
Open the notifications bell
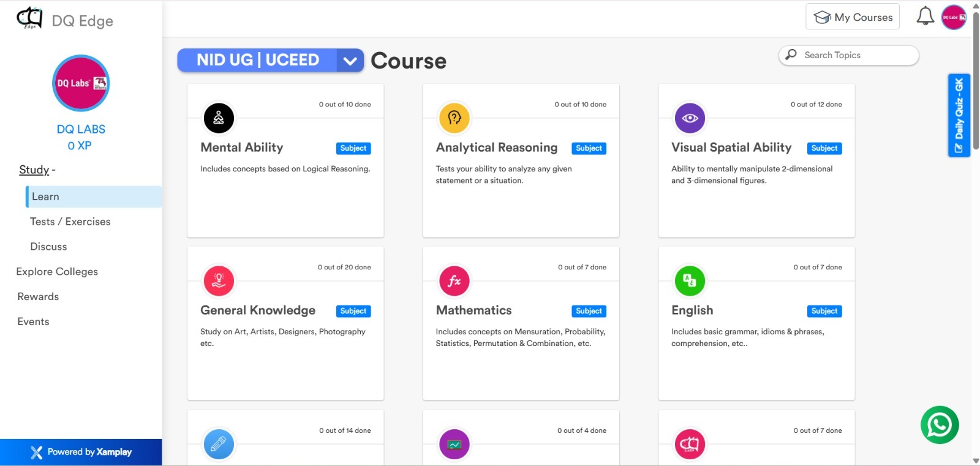(925, 17)
